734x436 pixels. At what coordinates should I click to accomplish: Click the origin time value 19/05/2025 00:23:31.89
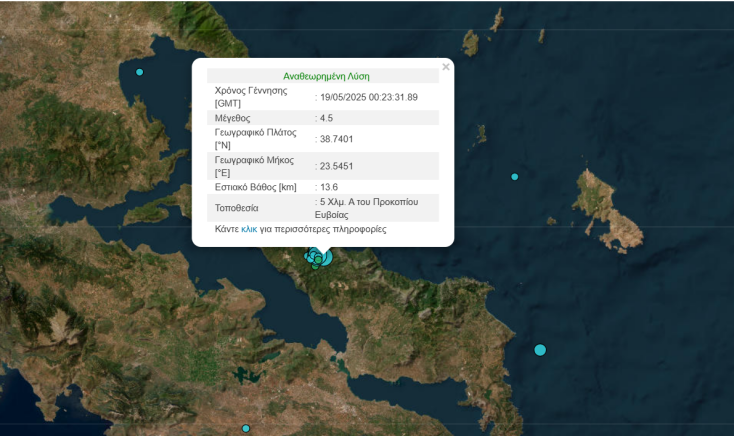[368, 97]
